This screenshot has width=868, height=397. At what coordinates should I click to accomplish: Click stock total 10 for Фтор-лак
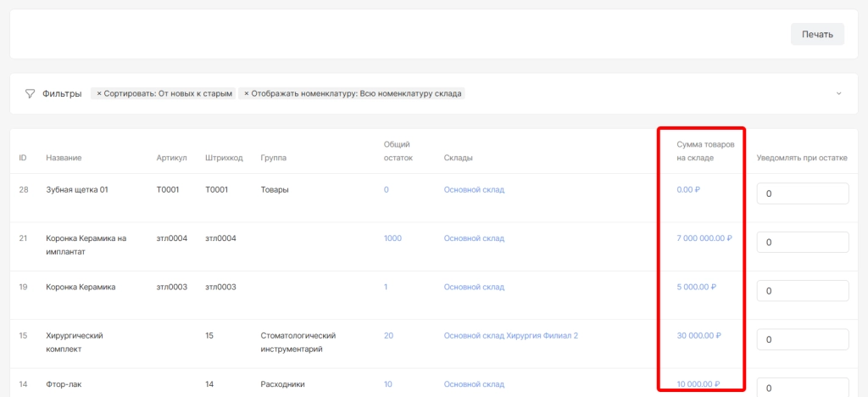(388, 384)
